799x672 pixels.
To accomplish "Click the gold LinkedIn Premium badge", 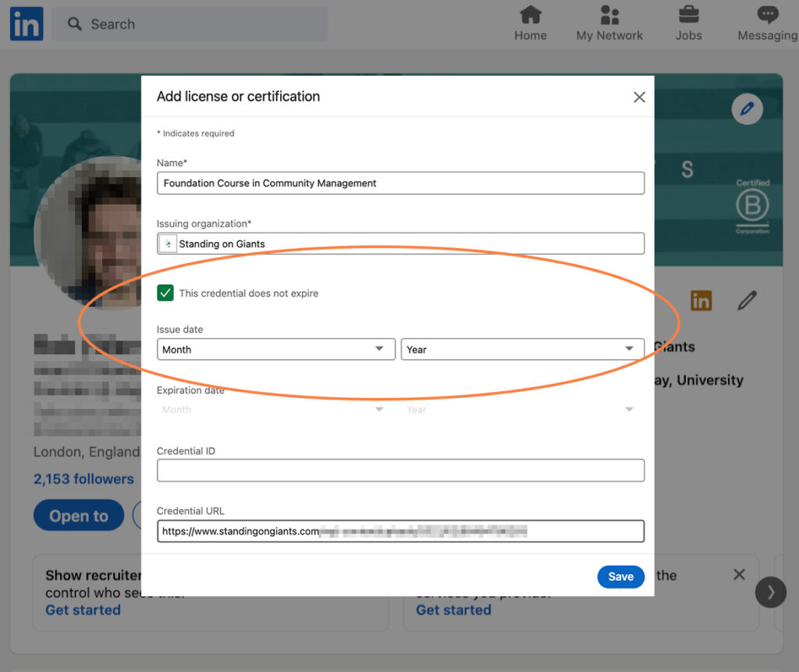I will [x=701, y=300].
